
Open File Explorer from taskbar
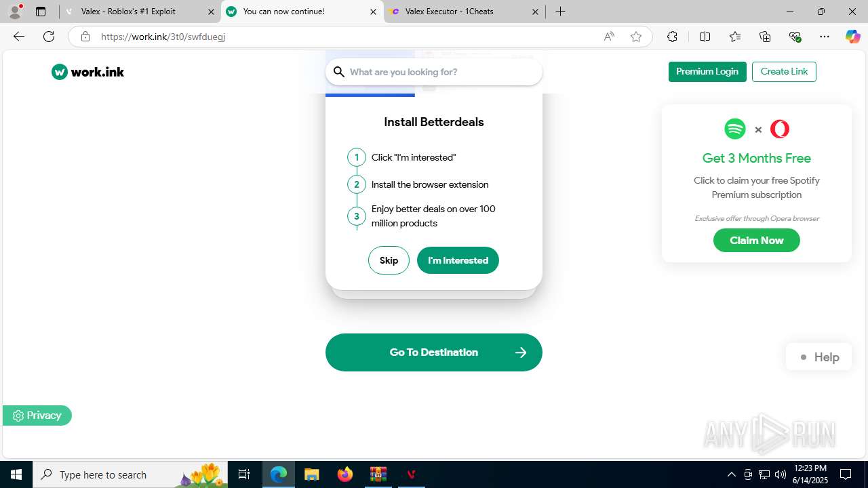tap(311, 474)
